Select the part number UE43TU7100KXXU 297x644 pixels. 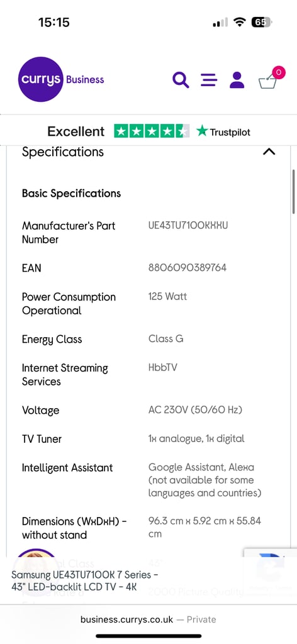[x=188, y=226]
